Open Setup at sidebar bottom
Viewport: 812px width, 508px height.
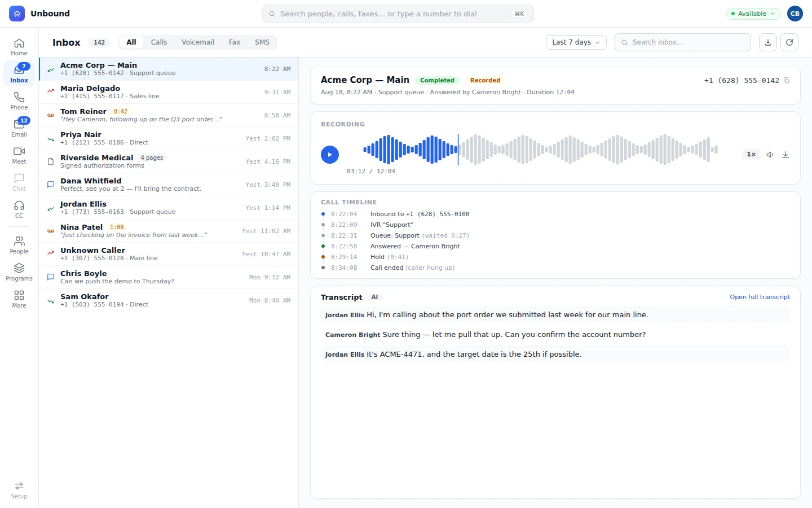click(19, 490)
